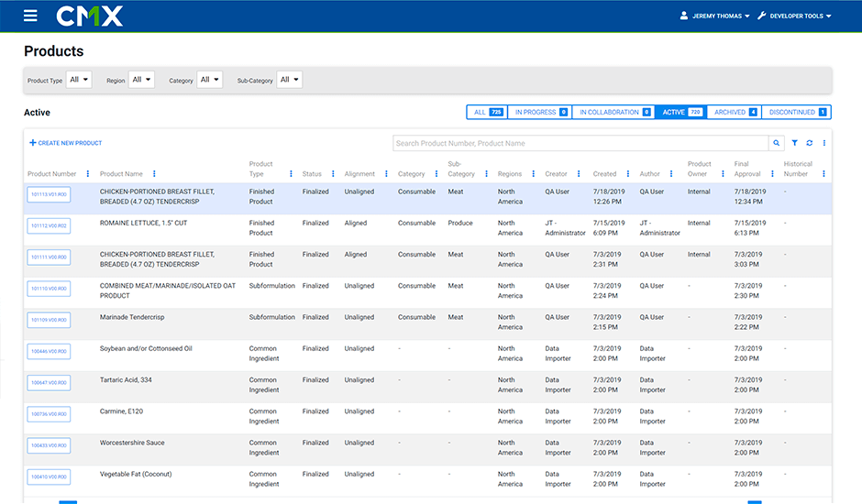This screenshot has width=862, height=504.
Task: Click the magnifier search icon
Action: click(x=776, y=143)
